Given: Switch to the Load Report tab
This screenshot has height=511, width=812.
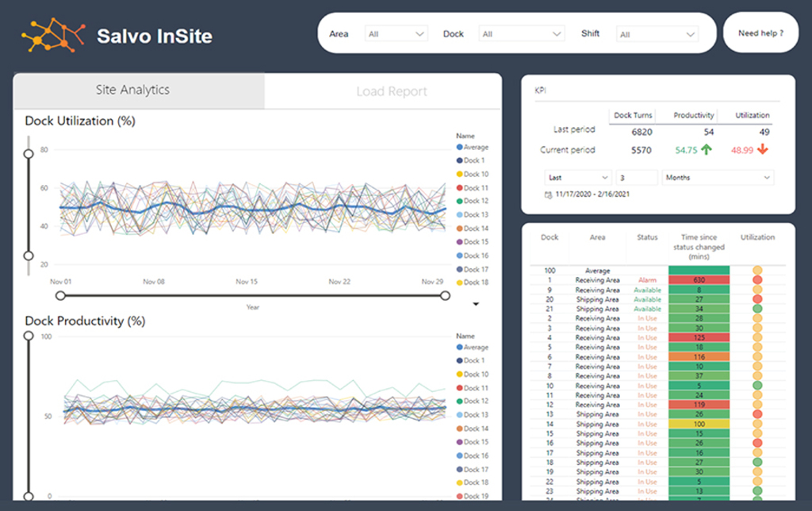Looking at the screenshot, I should [391, 91].
